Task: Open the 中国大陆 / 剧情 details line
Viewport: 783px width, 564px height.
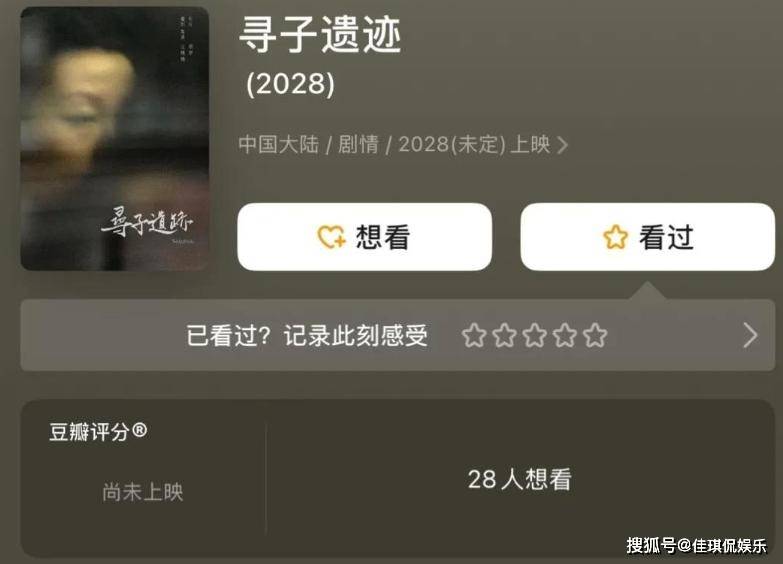Action: pos(403,145)
